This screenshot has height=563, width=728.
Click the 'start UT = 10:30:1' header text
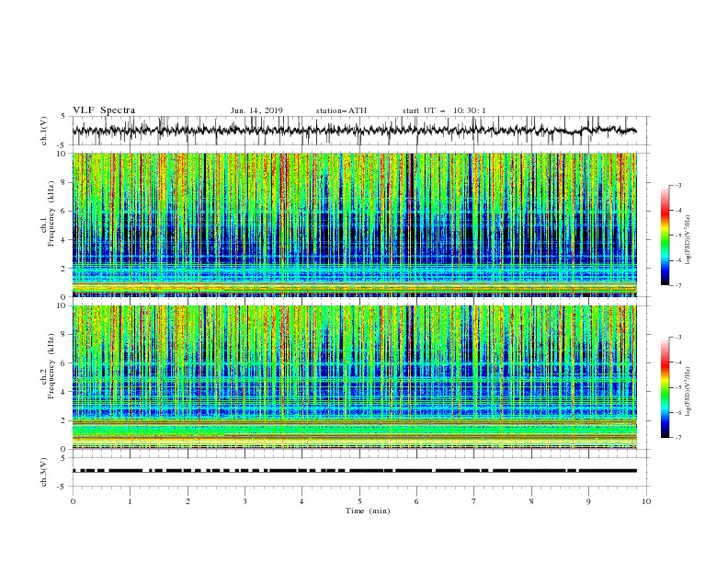pyautogui.click(x=444, y=110)
